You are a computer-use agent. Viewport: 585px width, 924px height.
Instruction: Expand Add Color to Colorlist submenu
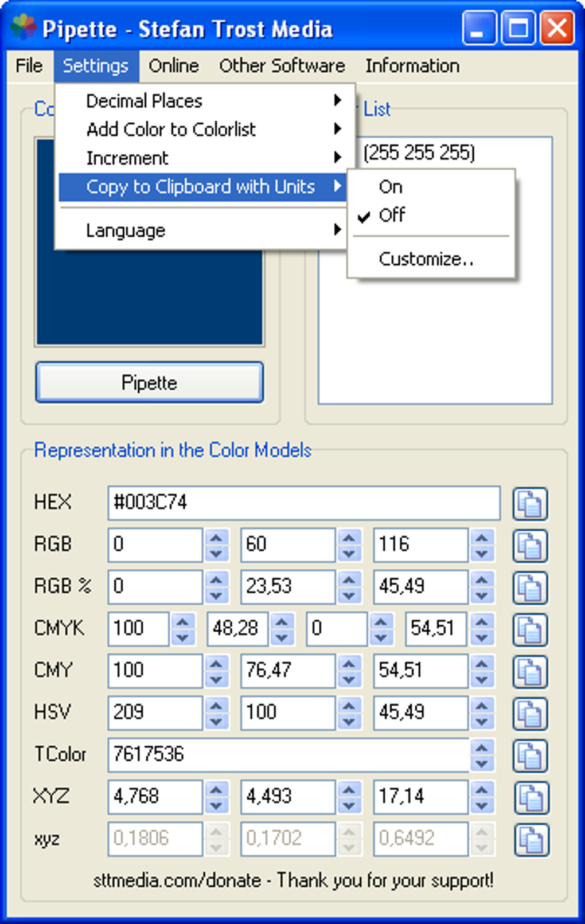202,130
